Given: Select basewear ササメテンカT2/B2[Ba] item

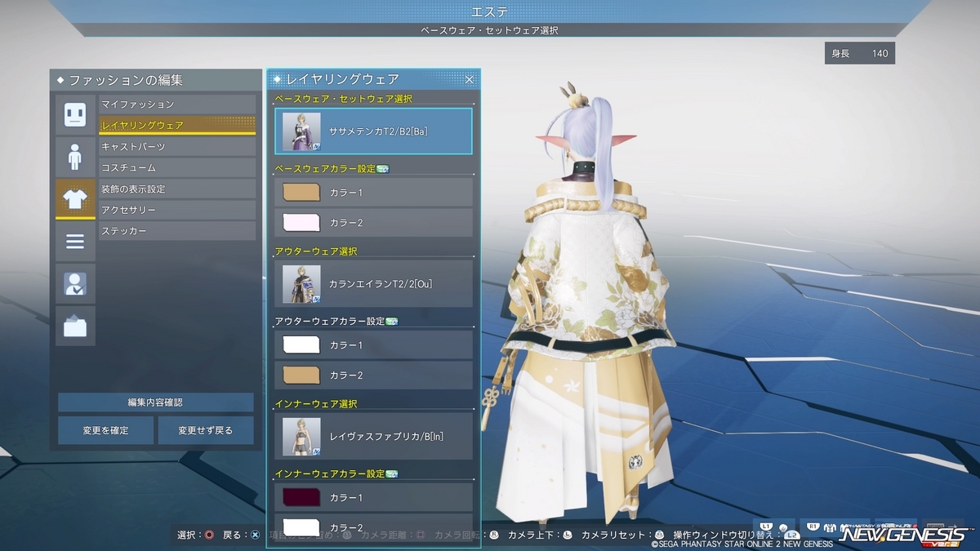Looking at the screenshot, I should (x=373, y=131).
